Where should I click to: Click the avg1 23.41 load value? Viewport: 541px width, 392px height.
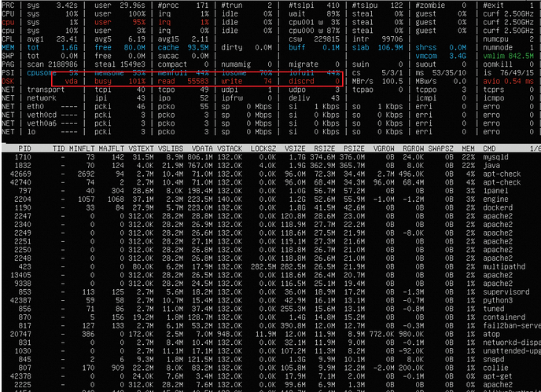[53, 39]
